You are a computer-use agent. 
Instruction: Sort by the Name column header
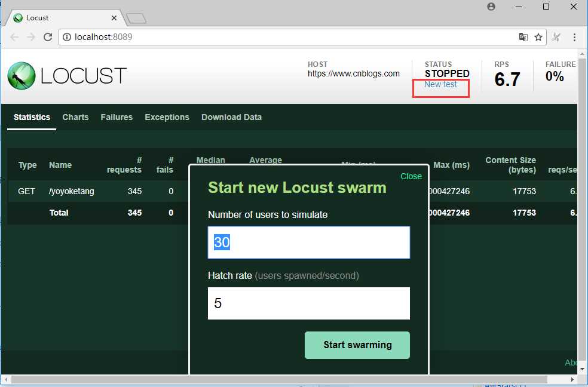pyautogui.click(x=60, y=165)
